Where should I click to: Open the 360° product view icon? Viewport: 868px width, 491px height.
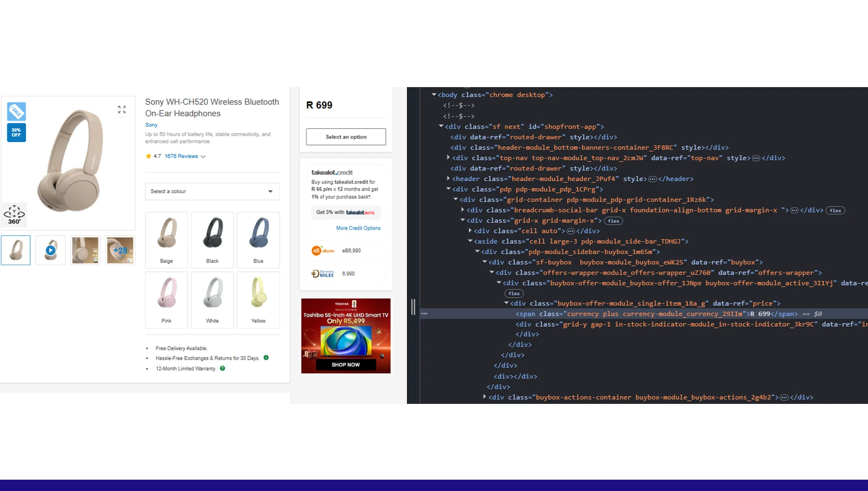14,214
